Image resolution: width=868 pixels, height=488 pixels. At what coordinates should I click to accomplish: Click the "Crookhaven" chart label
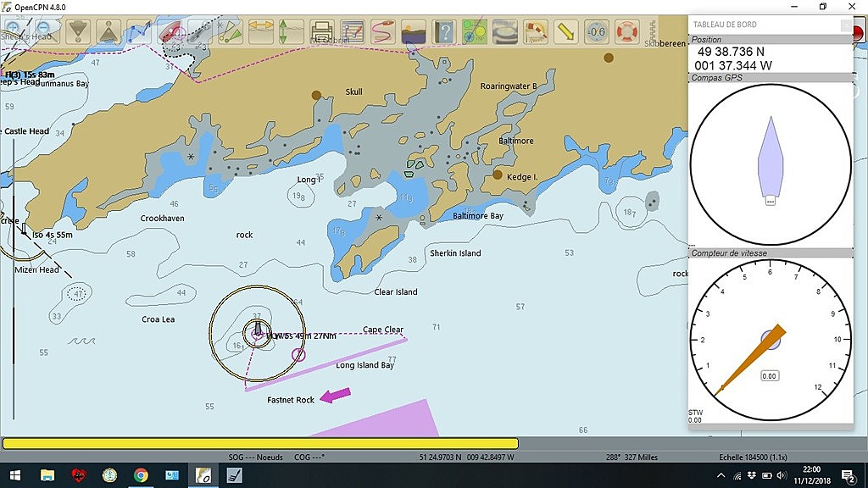tap(162, 219)
